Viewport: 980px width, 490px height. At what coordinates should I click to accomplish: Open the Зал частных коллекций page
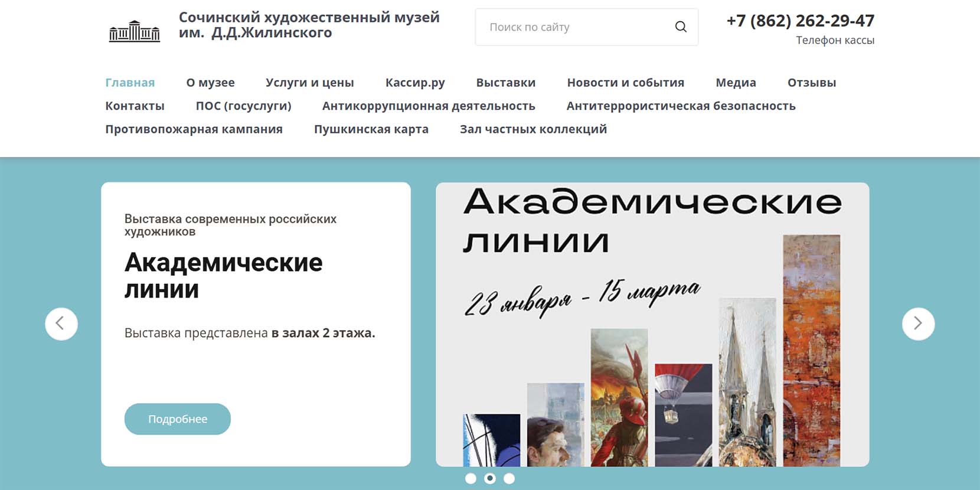(x=533, y=129)
